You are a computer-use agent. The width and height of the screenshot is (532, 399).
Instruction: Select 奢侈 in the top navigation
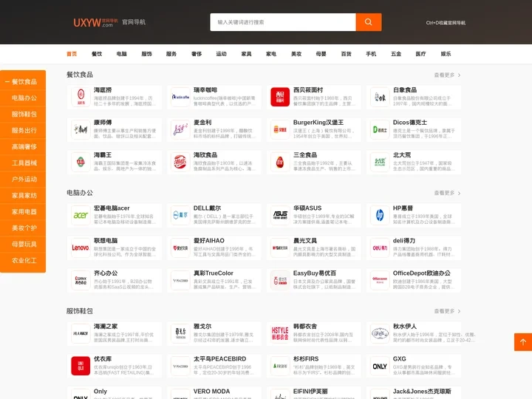(x=197, y=54)
